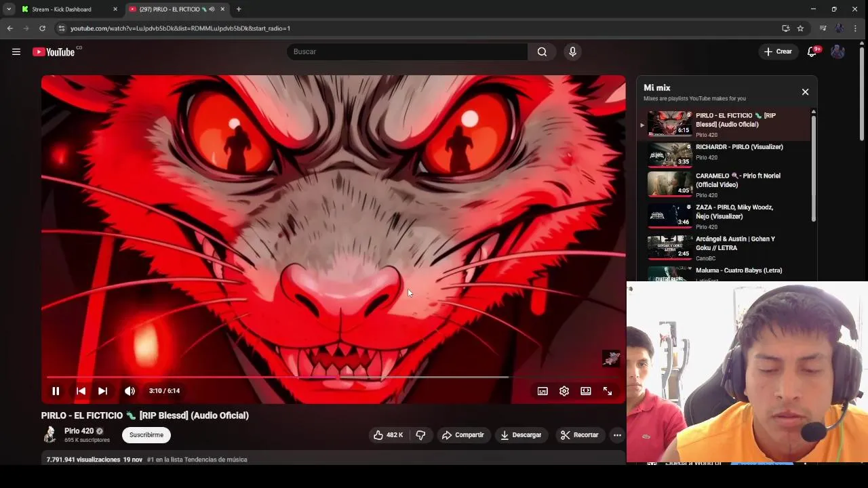The width and height of the screenshot is (868, 488).
Task: Install app icon in address bar
Action: (x=786, y=28)
